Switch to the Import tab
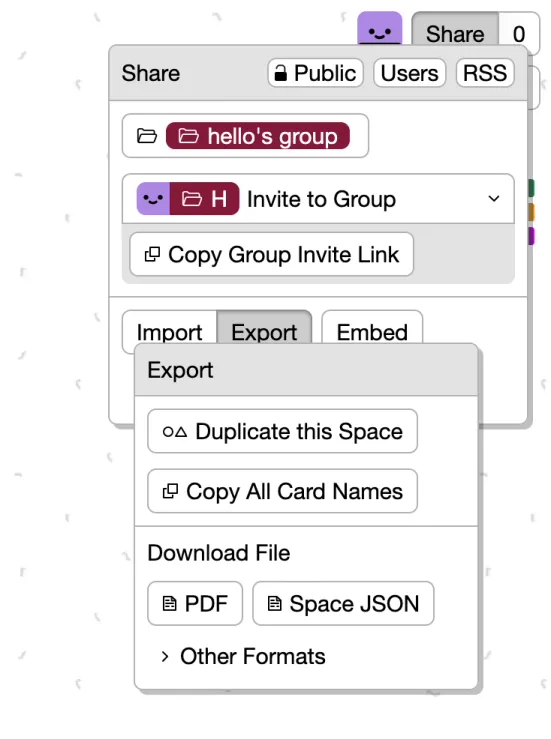 (x=169, y=332)
